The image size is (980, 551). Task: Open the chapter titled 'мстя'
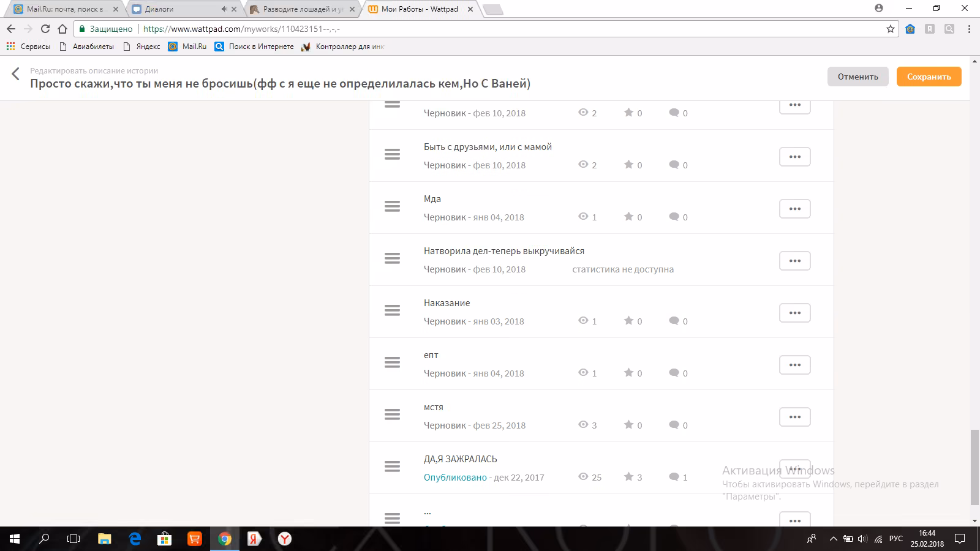point(433,407)
